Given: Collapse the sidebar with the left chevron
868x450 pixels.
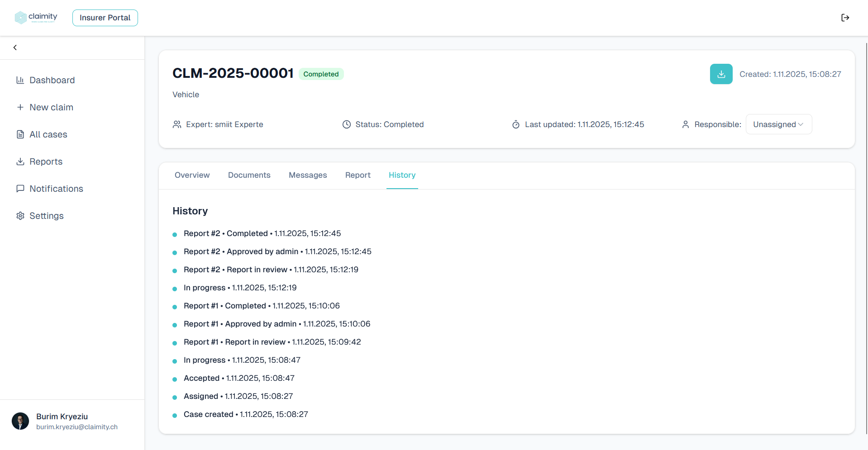Looking at the screenshot, I should click(15, 47).
